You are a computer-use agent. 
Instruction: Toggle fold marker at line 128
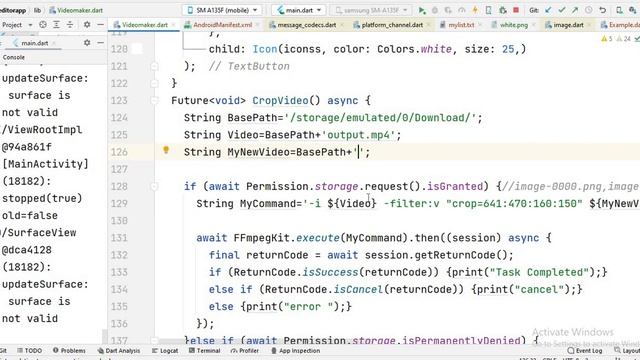(x=154, y=187)
